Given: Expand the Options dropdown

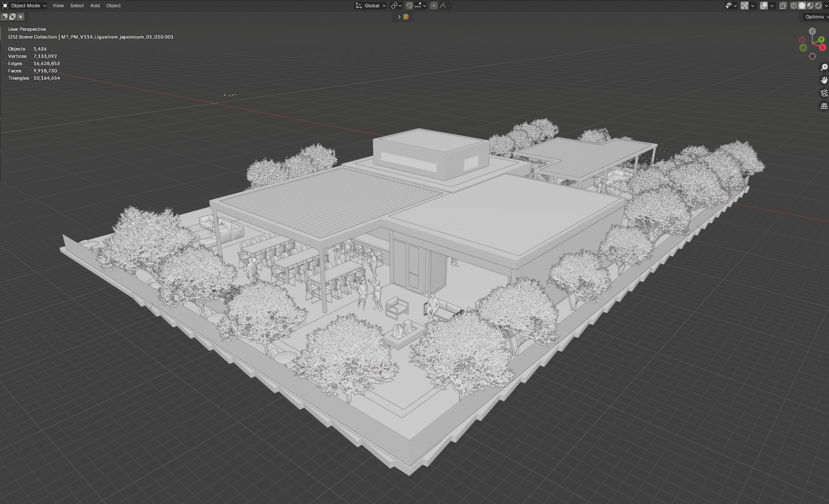Looking at the screenshot, I should (x=816, y=17).
